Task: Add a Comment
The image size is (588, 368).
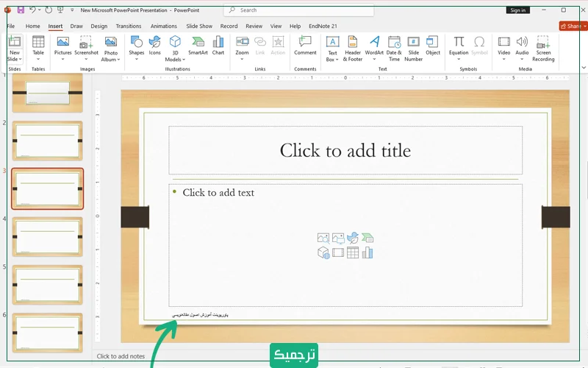Action: click(x=305, y=46)
